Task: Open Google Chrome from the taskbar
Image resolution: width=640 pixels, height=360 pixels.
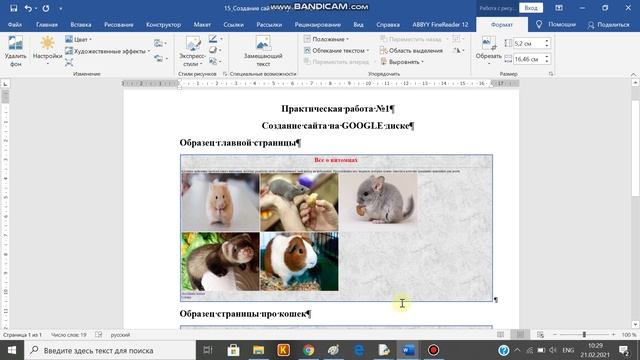Action: 309,350
